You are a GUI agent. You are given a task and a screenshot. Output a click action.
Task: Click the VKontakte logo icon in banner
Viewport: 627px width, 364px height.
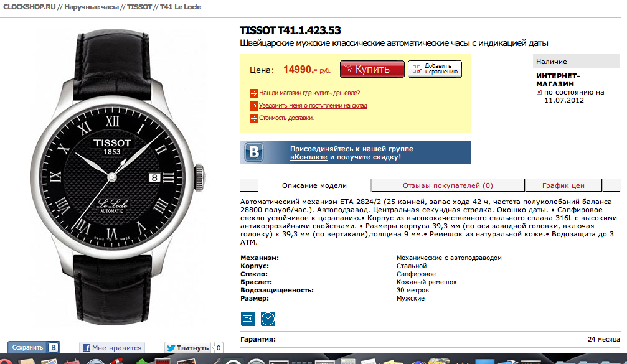pos(254,152)
